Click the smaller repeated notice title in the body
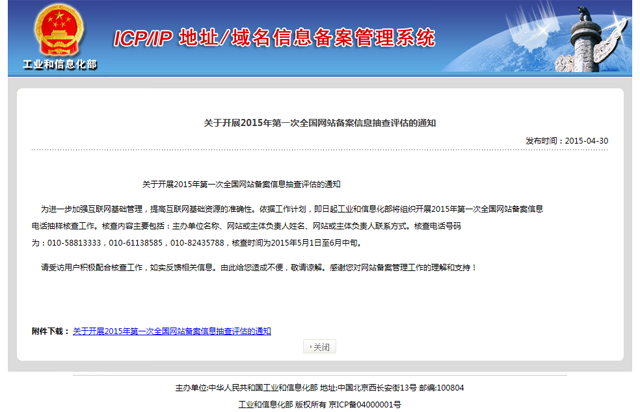 241,185
